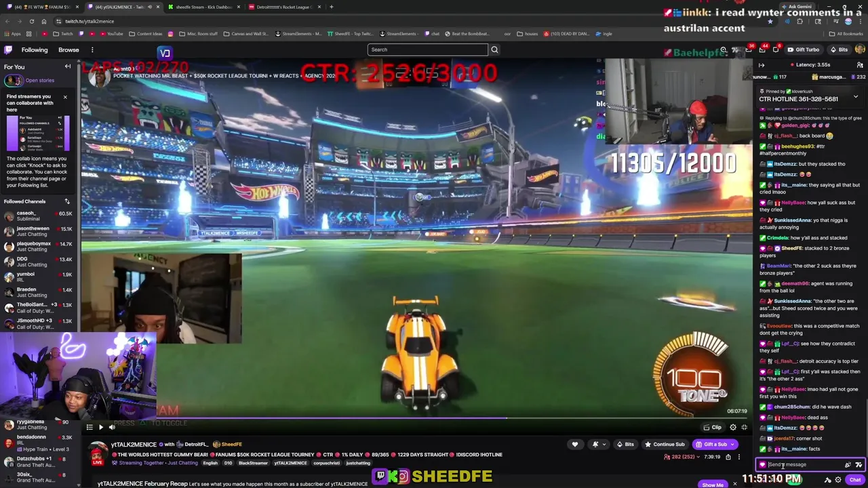Open the chat community users icon

[860, 65]
